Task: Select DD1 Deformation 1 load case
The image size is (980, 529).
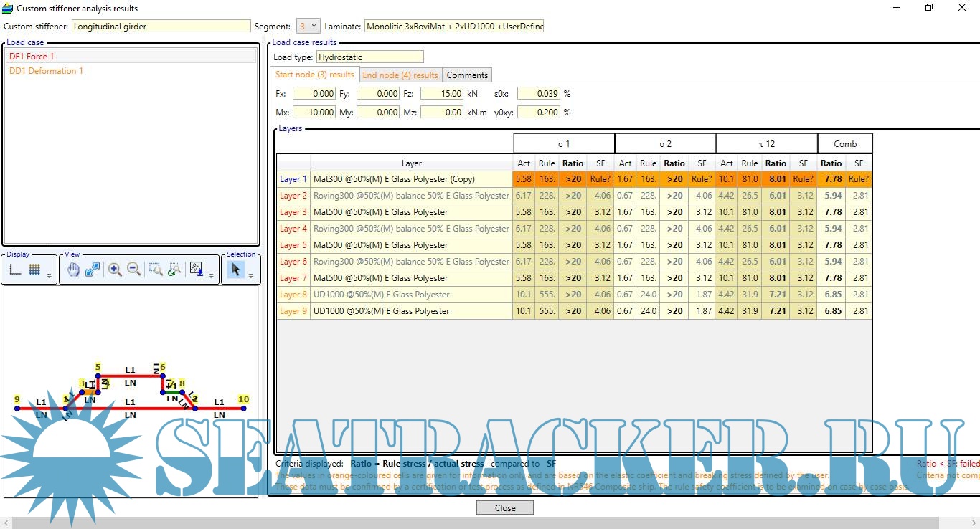Action: [x=47, y=71]
